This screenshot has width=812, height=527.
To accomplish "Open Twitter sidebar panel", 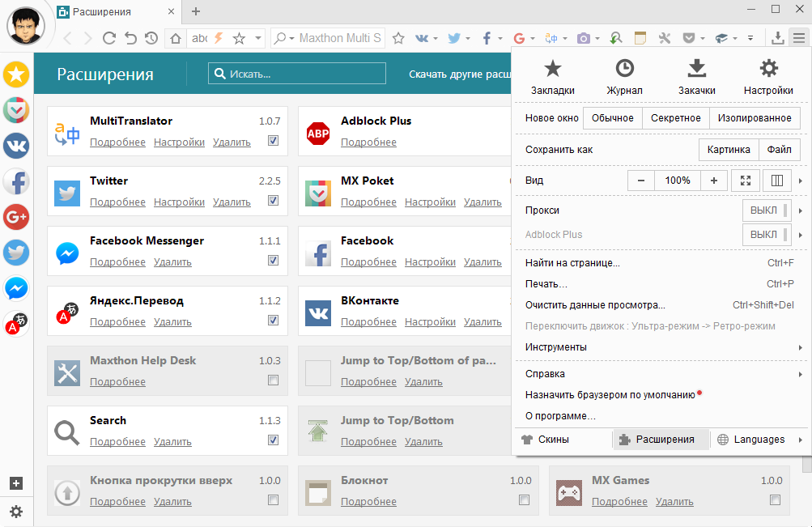I will click(x=16, y=253).
